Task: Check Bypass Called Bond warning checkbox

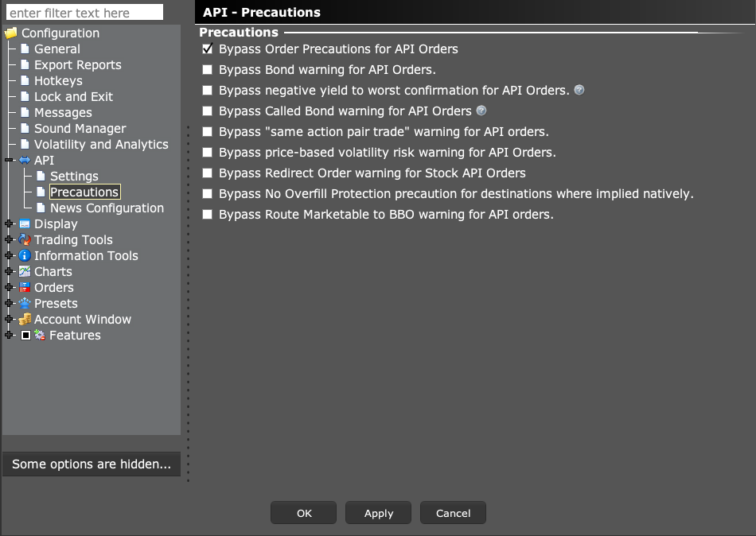Action: pos(208,111)
